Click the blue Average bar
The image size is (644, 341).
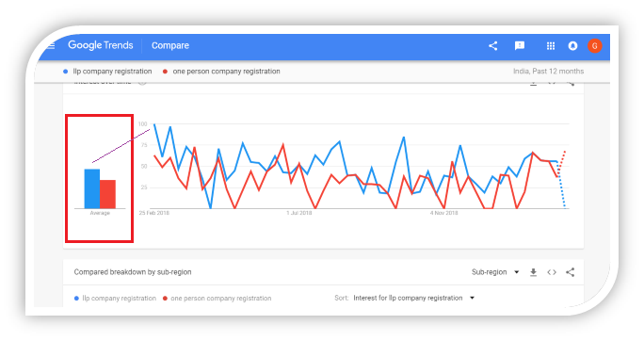92,188
